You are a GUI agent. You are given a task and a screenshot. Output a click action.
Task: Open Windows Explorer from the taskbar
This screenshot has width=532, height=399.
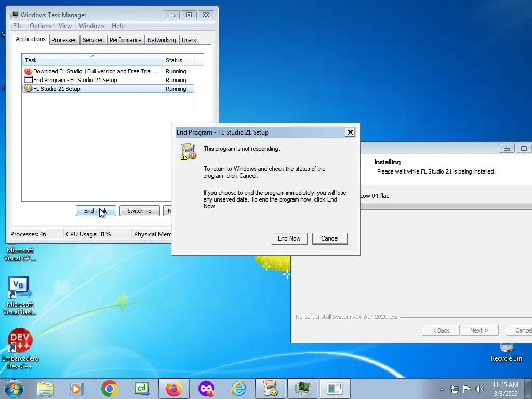click(x=45, y=389)
